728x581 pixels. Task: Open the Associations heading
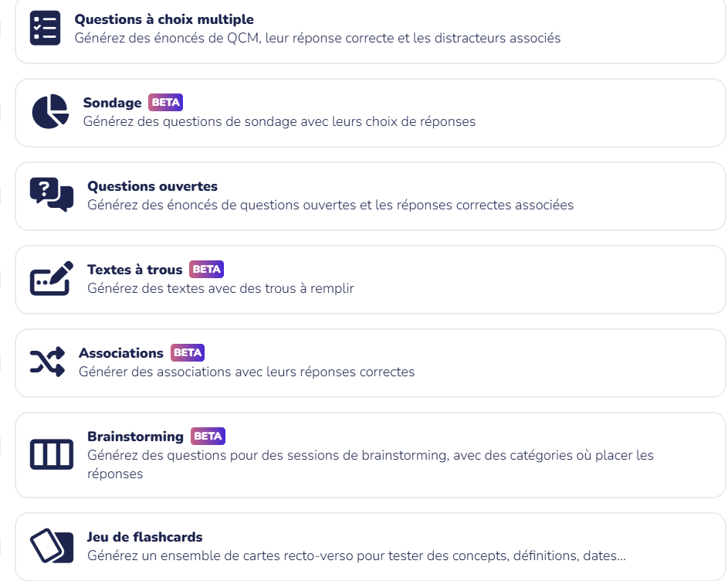120,353
